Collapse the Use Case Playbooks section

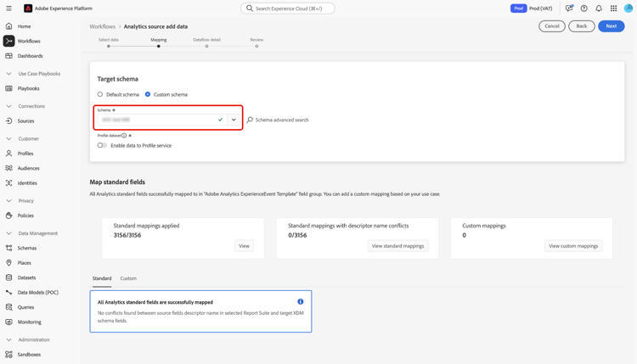(x=9, y=74)
